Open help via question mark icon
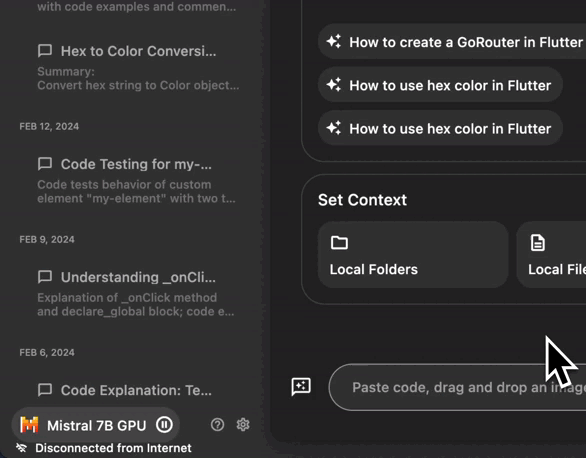Image resolution: width=586 pixels, height=458 pixels. pos(218,425)
